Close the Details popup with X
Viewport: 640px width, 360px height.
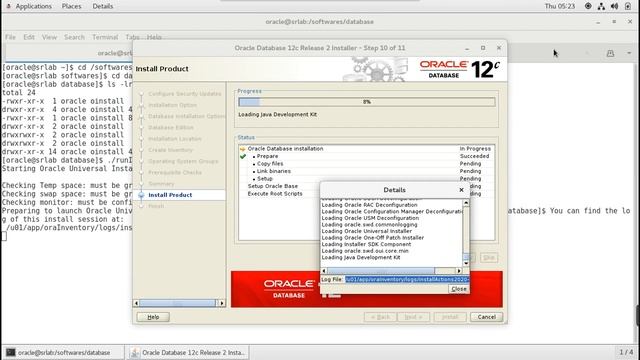pos(461,190)
